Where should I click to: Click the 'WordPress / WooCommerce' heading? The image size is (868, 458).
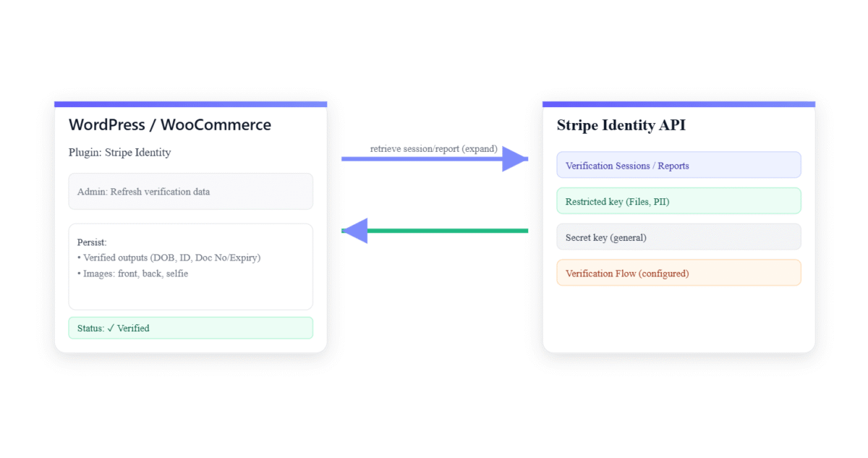[x=170, y=124]
